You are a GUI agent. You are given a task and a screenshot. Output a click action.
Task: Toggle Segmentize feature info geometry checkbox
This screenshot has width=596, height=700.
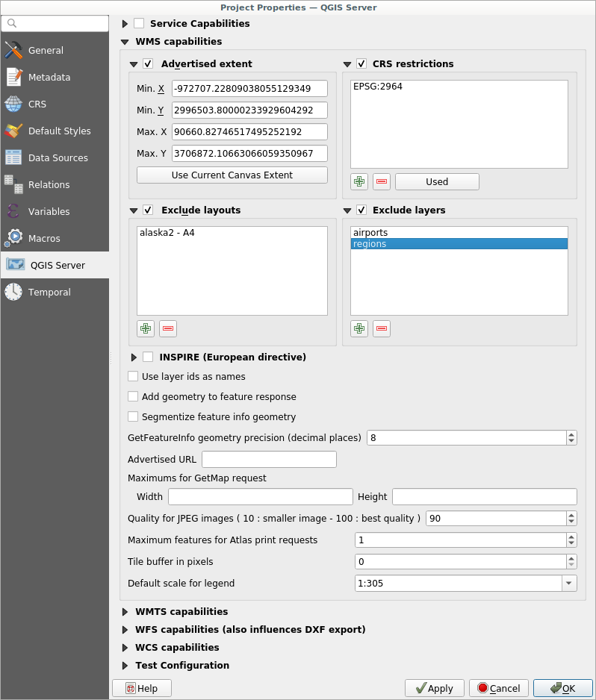click(x=134, y=417)
